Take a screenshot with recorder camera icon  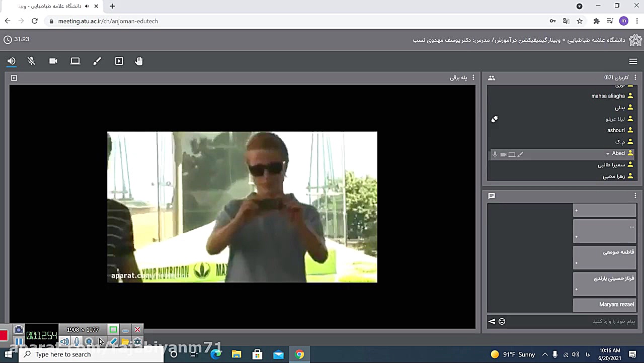pyautogui.click(x=19, y=330)
